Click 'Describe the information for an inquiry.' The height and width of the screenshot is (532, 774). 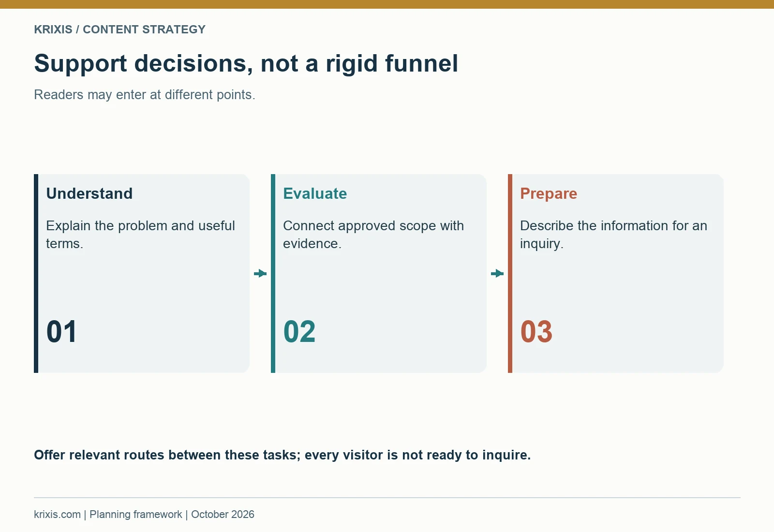point(613,235)
